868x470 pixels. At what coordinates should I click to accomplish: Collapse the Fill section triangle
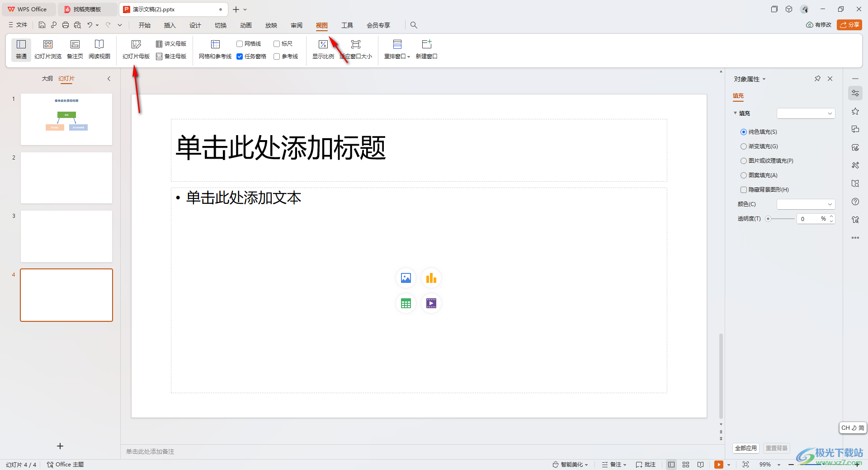pyautogui.click(x=735, y=113)
